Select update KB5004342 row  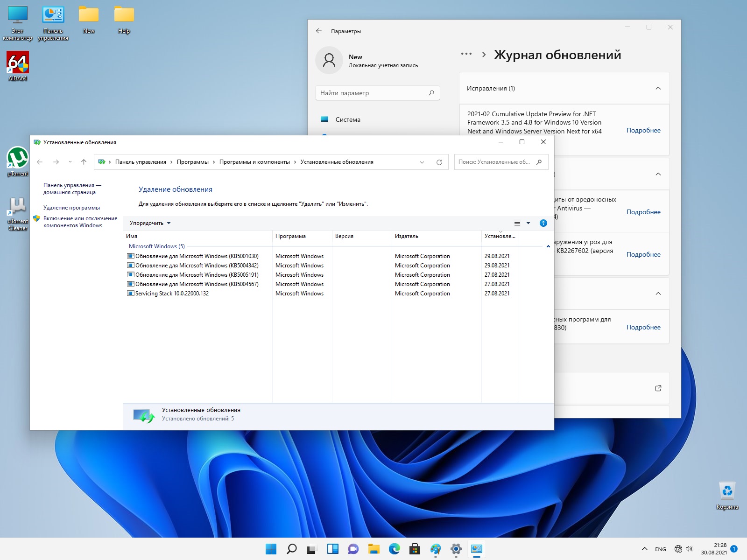321,266
